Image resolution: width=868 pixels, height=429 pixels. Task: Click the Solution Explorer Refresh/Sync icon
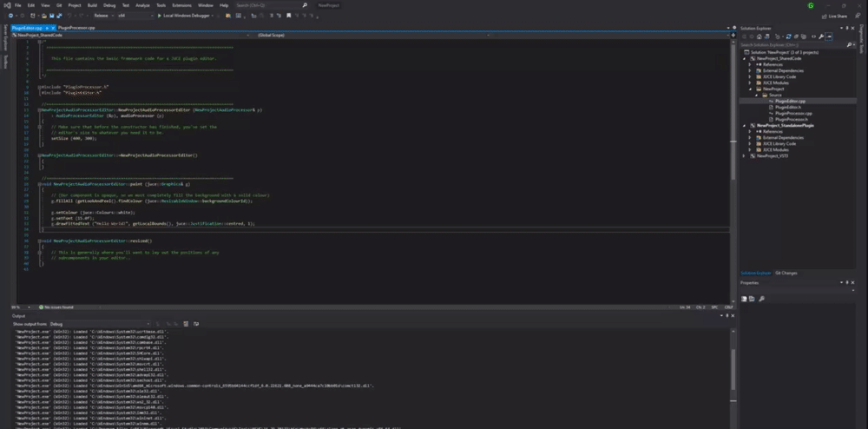[789, 36]
